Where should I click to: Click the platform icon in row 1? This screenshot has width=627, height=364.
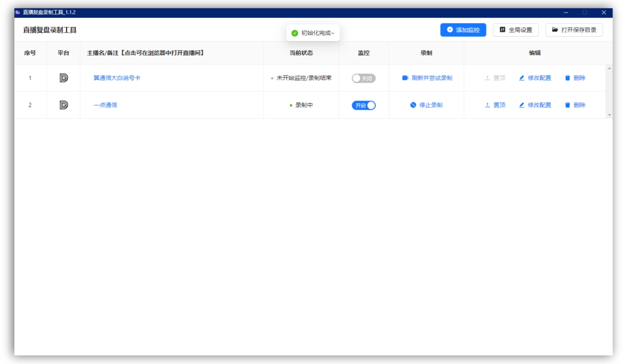[x=63, y=78]
